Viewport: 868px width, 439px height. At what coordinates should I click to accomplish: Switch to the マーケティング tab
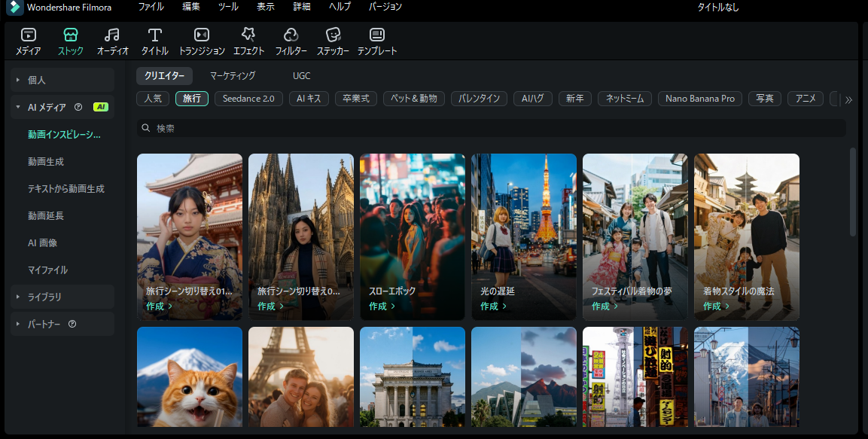(x=233, y=76)
